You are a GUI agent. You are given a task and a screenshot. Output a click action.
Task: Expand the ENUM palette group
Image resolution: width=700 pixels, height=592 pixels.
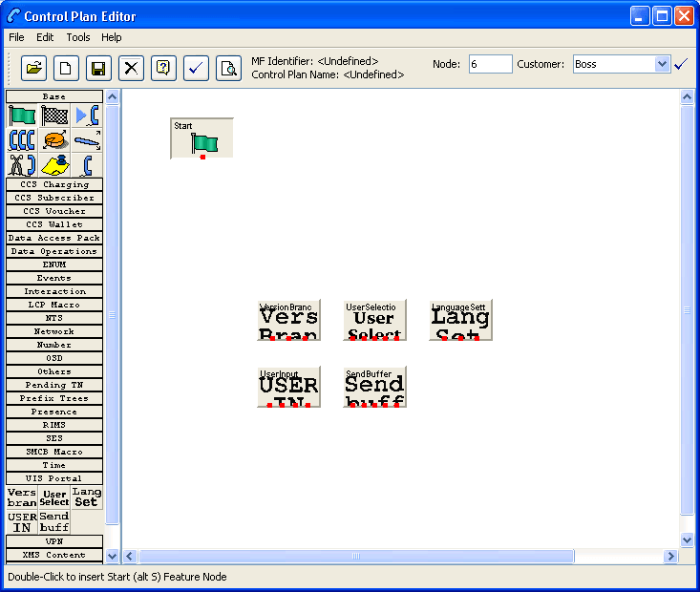coord(54,264)
